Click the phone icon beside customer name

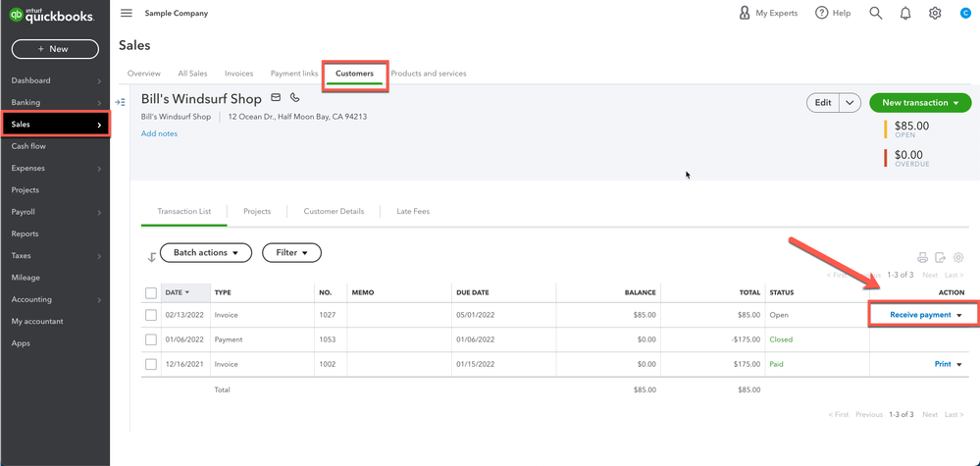pyautogui.click(x=295, y=98)
